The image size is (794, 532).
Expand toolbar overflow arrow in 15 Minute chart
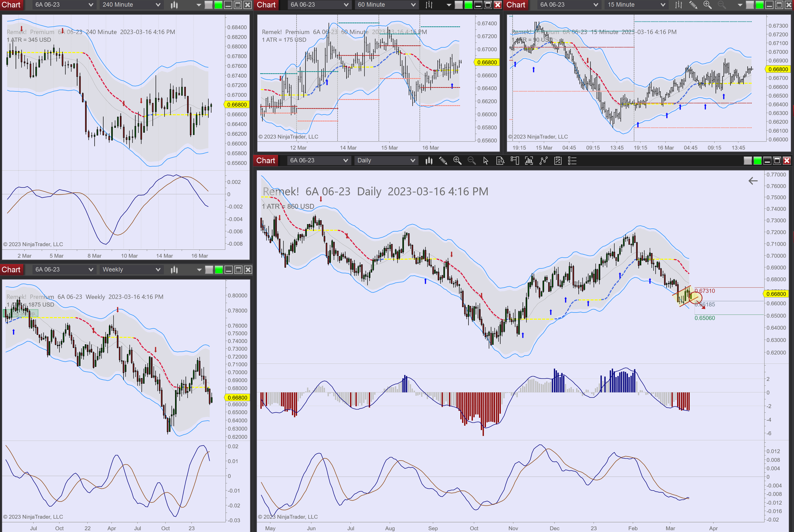tap(740, 5)
